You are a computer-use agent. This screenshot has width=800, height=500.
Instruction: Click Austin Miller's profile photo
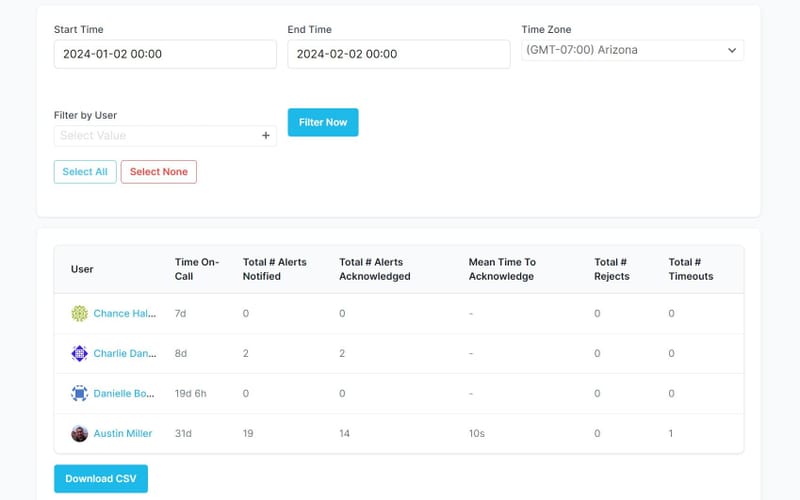[x=80, y=433]
